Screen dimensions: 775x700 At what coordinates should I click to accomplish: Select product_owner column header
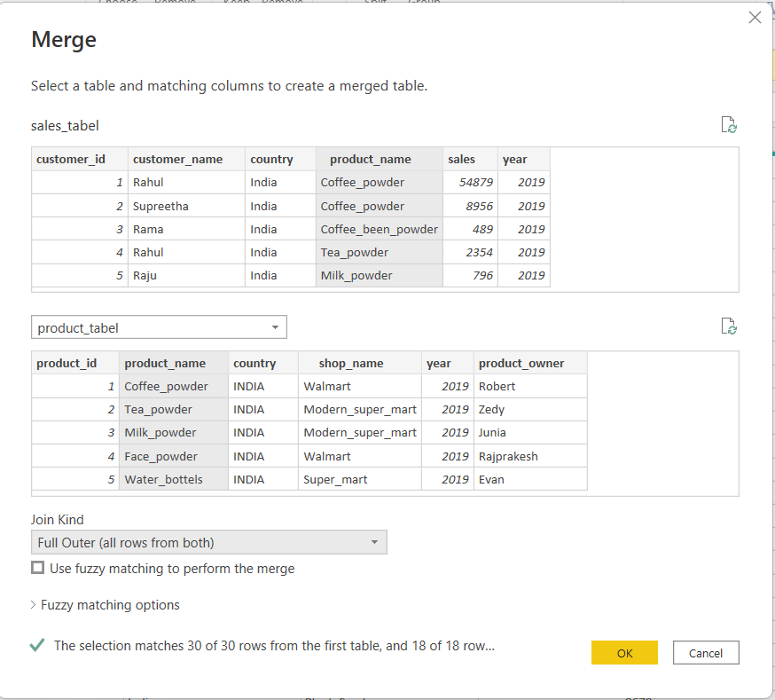(521, 364)
